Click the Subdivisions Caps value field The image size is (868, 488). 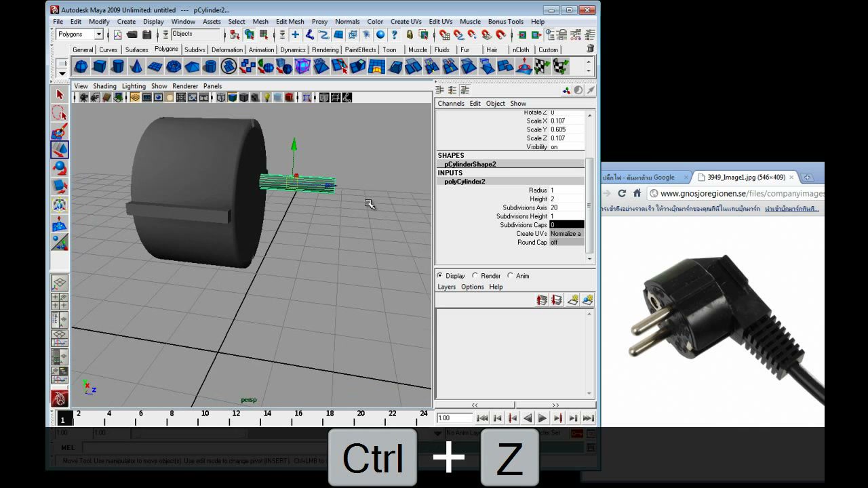pos(566,225)
